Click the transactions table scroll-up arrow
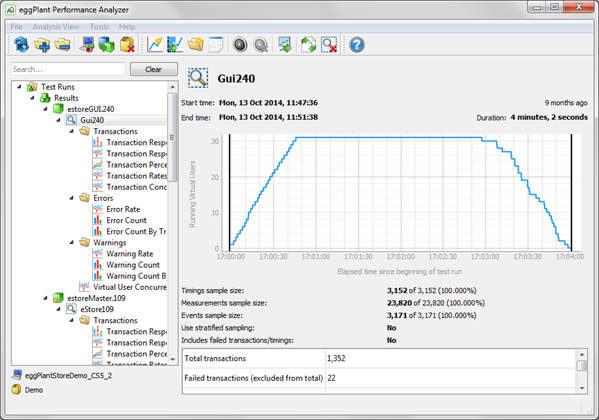599x420 pixels. tap(582, 354)
